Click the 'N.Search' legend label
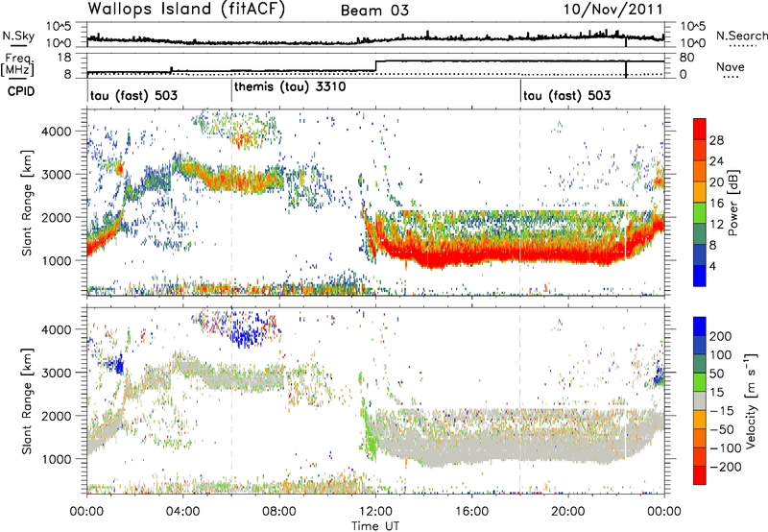768x532 pixels. pyautogui.click(x=741, y=36)
